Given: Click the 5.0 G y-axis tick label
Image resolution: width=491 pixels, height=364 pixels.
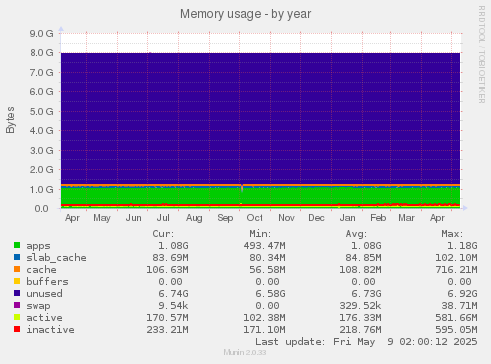Looking at the screenshot, I should point(41,111).
